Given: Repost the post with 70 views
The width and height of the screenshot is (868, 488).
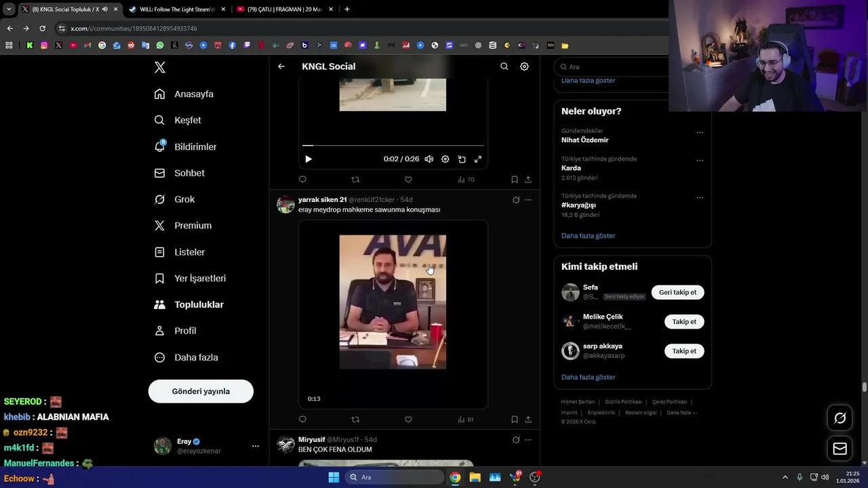Looking at the screenshot, I should pos(355,180).
